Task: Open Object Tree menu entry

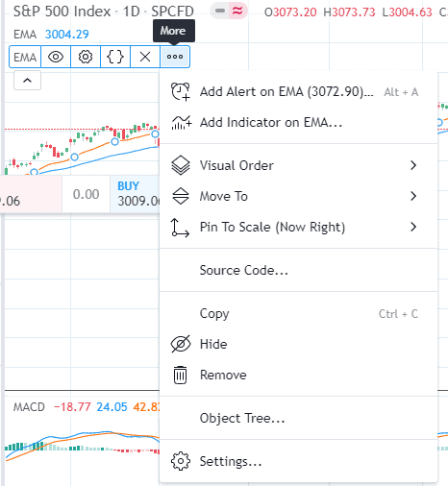Action: pyautogui.click(x=298, y=418)
